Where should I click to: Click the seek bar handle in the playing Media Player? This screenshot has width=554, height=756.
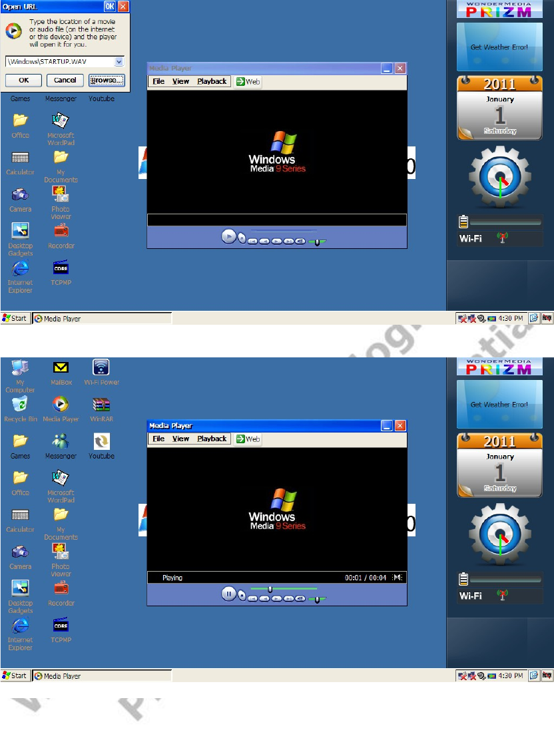[270, 589]
